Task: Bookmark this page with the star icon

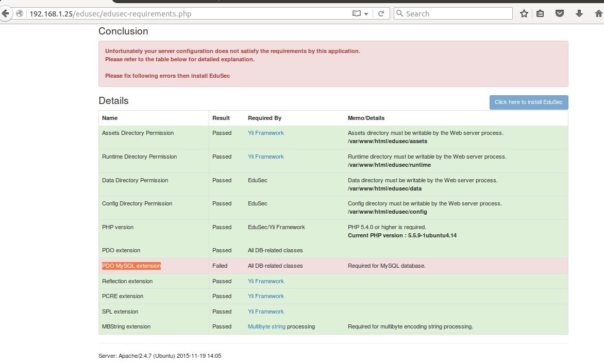Action: [x=524, y=14]
